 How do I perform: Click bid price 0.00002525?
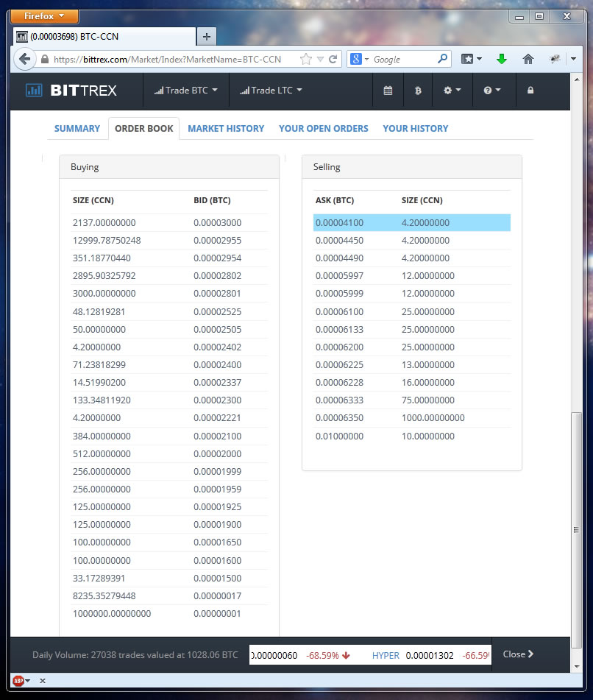217,311
